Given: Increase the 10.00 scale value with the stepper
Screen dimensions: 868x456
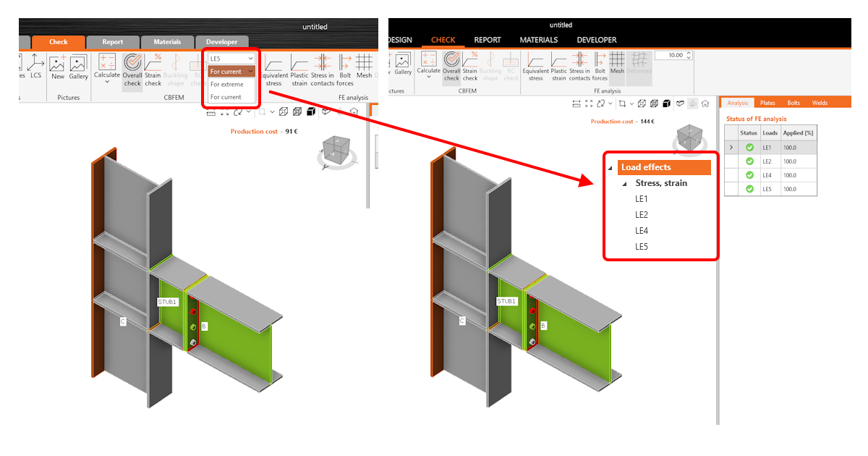Looking at the screenshot, I should pyautogui.click(x=689, y=52).
